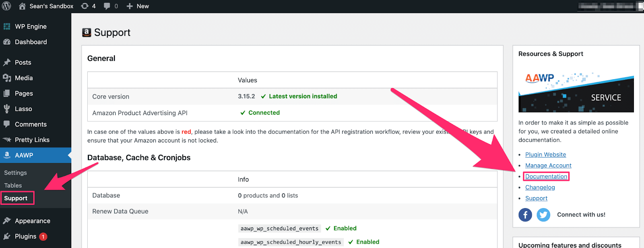The height and width of the screenshot is (248, 644).
Task: Open the Facebook icon link
Action: 525,215
